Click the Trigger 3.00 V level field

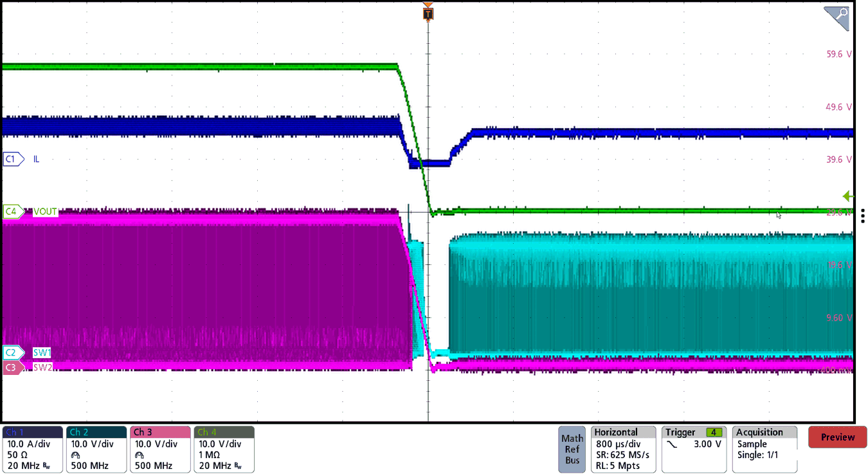click(x=706, y=443)
